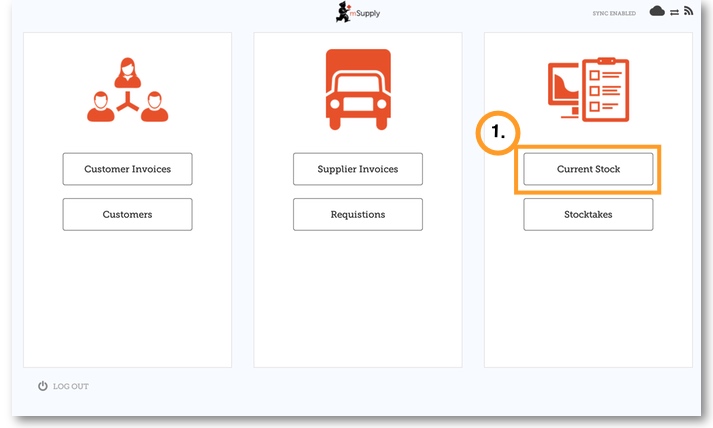
Task: Click the step 1 orange circle marker
Action: coord(497,133)
